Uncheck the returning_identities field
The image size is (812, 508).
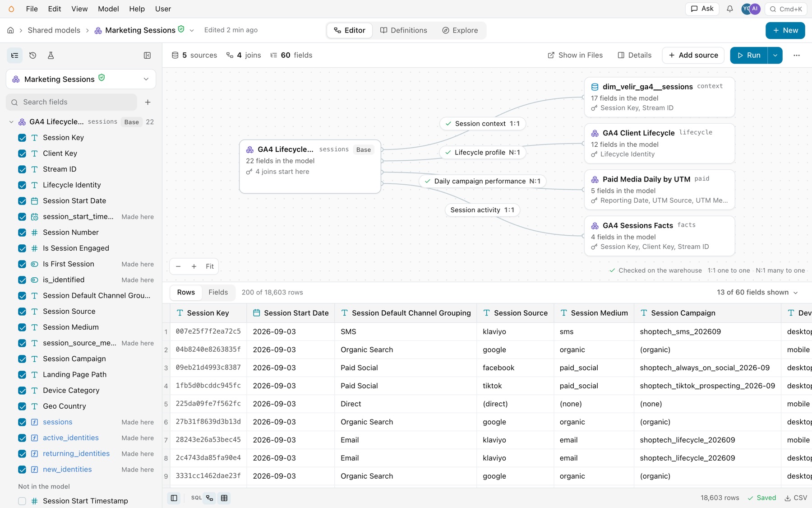22,454
